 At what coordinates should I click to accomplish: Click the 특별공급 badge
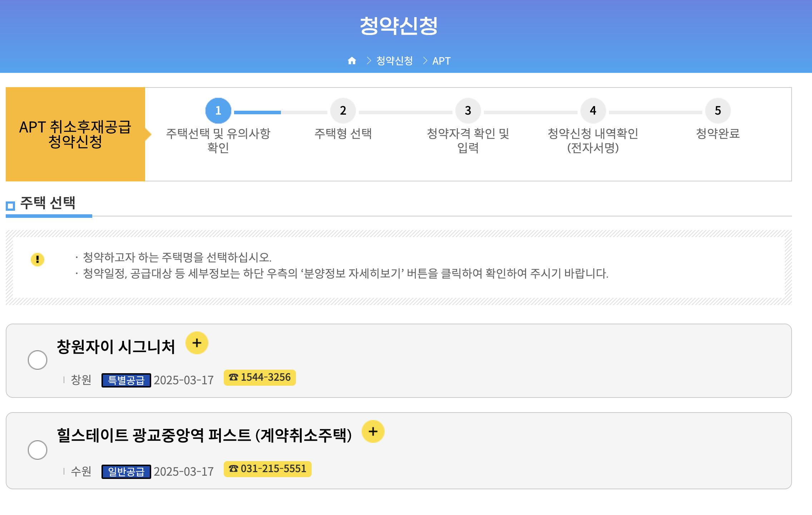coord(126,380)
